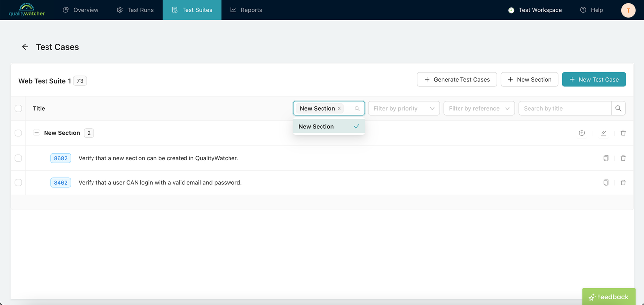Image resolution: width=644 pixels, height=305 pixels.
Task: Click the Reports chart icon
Action: 233,10
